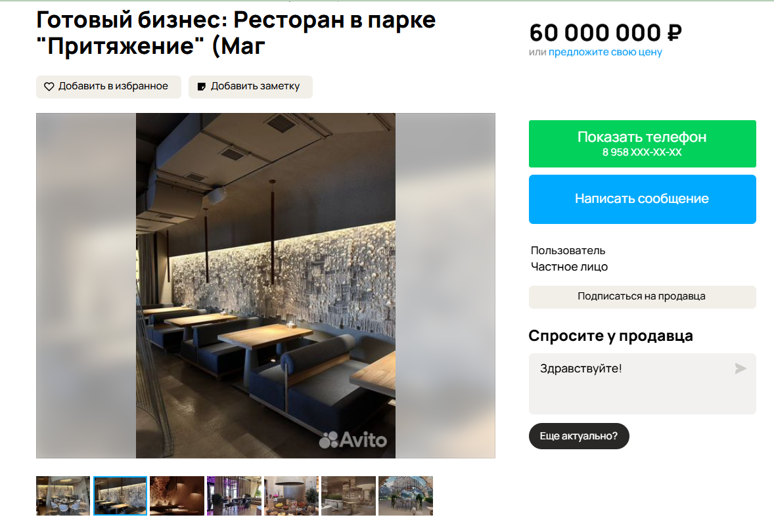Open first thumbnail with round table

coord(63,495)
